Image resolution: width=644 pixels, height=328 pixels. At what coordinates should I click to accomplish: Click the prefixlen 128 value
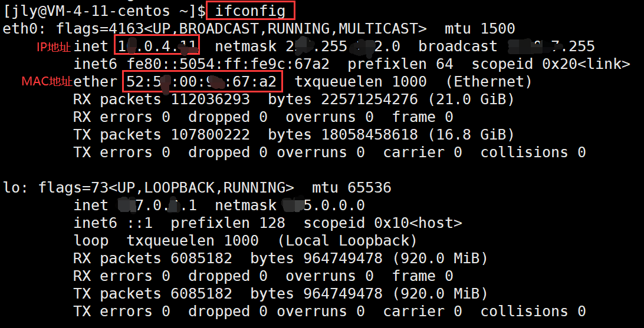click(x=228, y=223)
